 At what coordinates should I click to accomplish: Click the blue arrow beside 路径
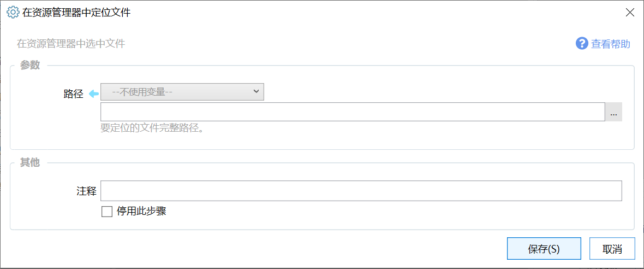click(93, 94)
